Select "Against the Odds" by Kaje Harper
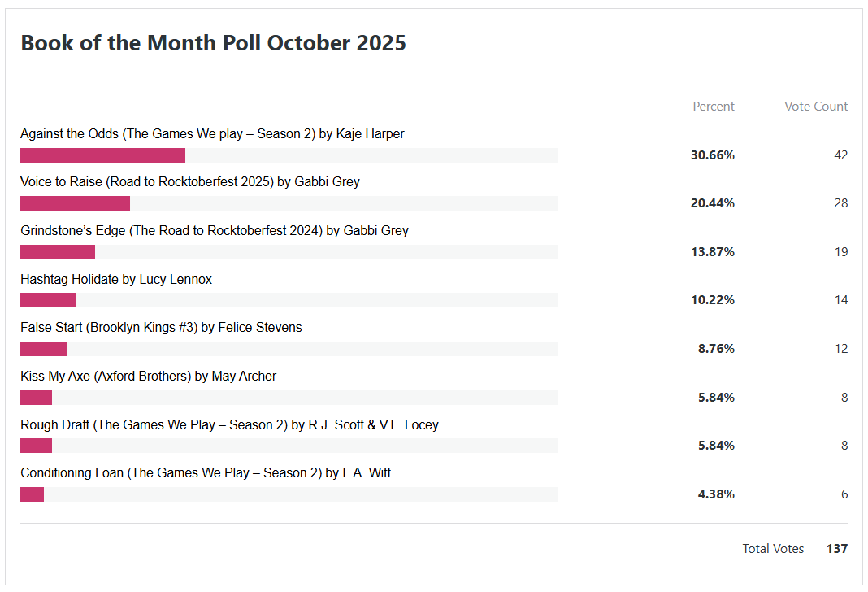868x592 pixels. (x=212, y=134)
